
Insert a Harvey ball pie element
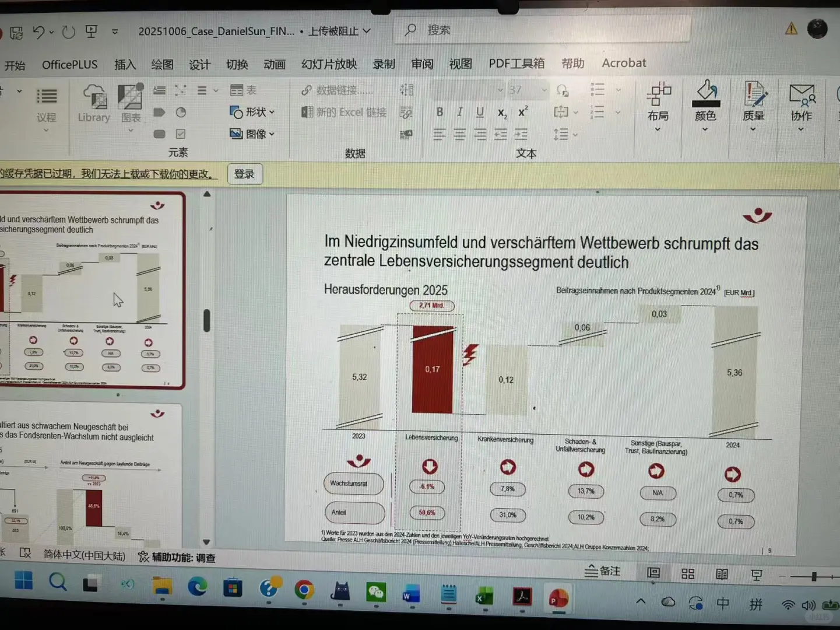point(181,112)
